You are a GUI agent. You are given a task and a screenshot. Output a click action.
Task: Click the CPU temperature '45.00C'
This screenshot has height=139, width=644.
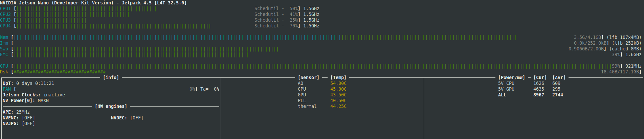[338, 89]
